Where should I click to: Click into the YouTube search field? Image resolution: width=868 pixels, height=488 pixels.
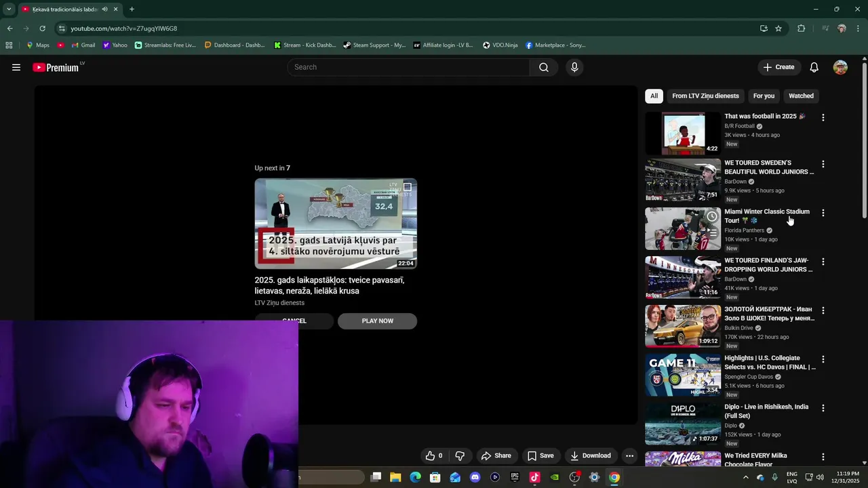[409, 67]
